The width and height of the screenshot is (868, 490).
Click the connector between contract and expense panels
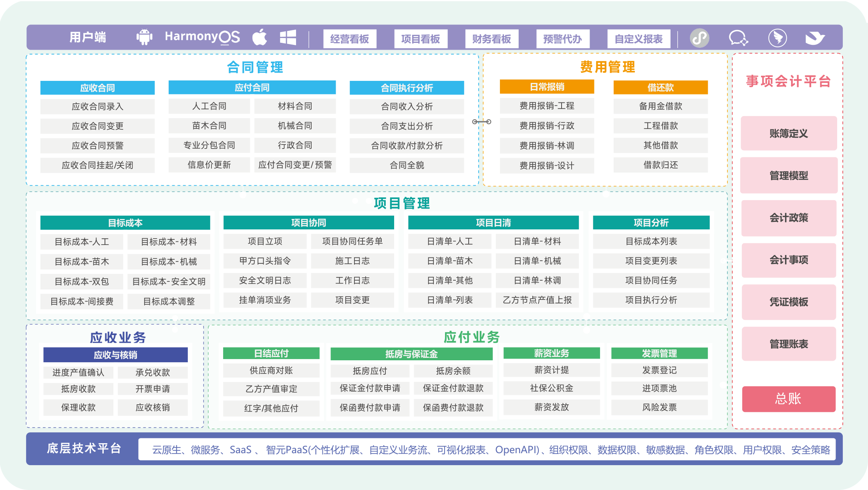481,122
